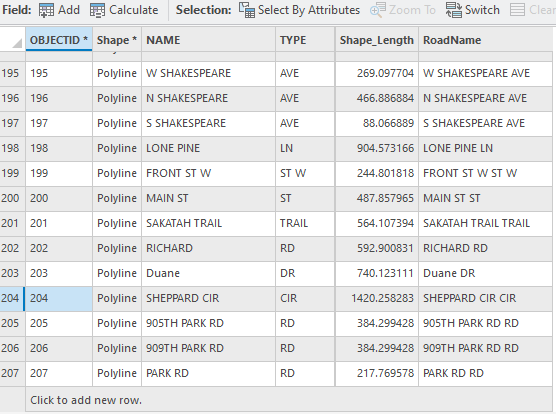Select row header 198
The width and height of the screenshot is (556, 414).
pos(12,148)
